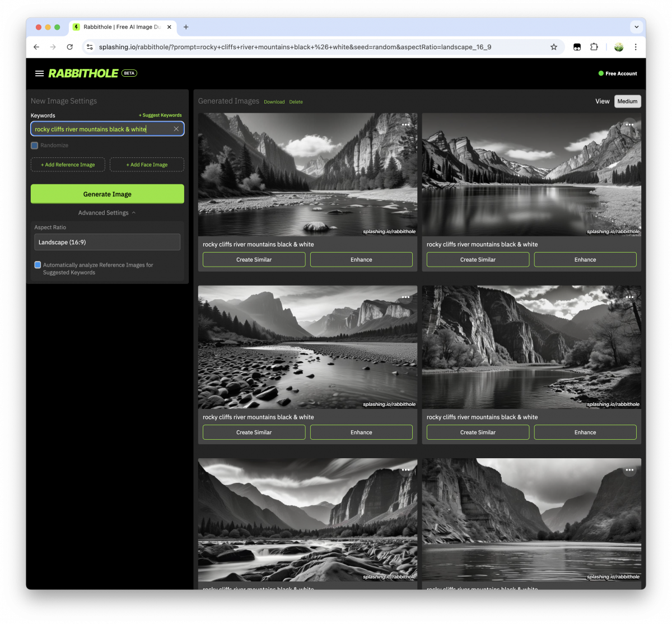672x624 pixels.
Task: Click the Download link
Action: click(x=274, y=102)
